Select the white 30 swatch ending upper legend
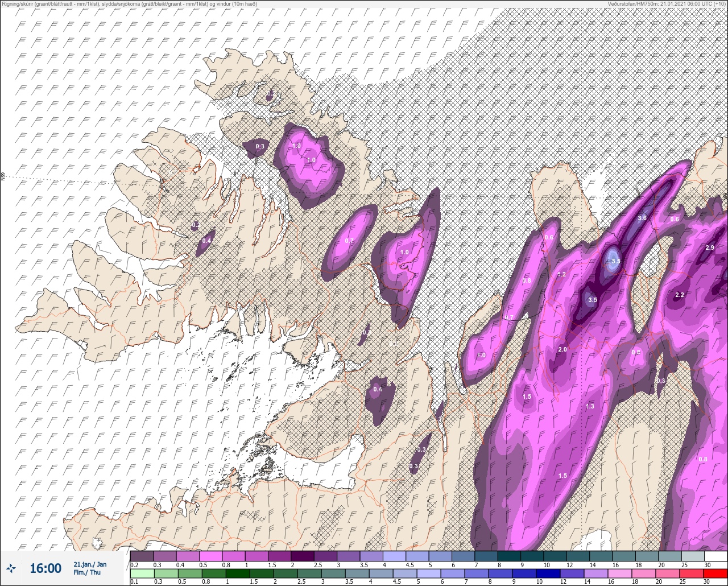The width and height of the screenshot is (728, 586). tap(715, 556)
